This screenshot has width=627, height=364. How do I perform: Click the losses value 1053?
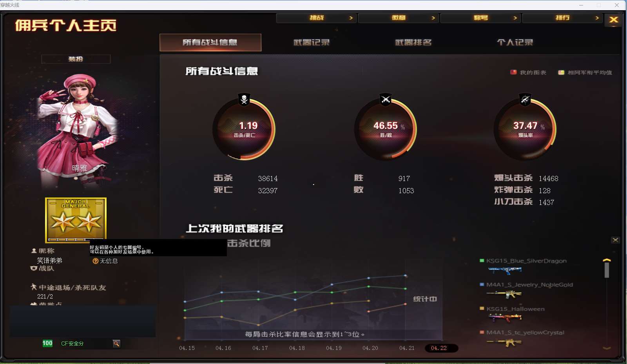pos(406,191)
